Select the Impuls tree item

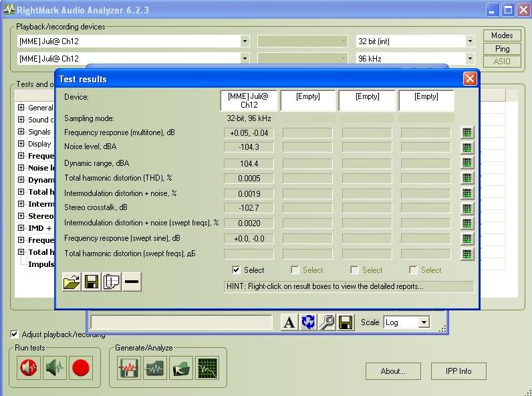click(x=41, y=264)
